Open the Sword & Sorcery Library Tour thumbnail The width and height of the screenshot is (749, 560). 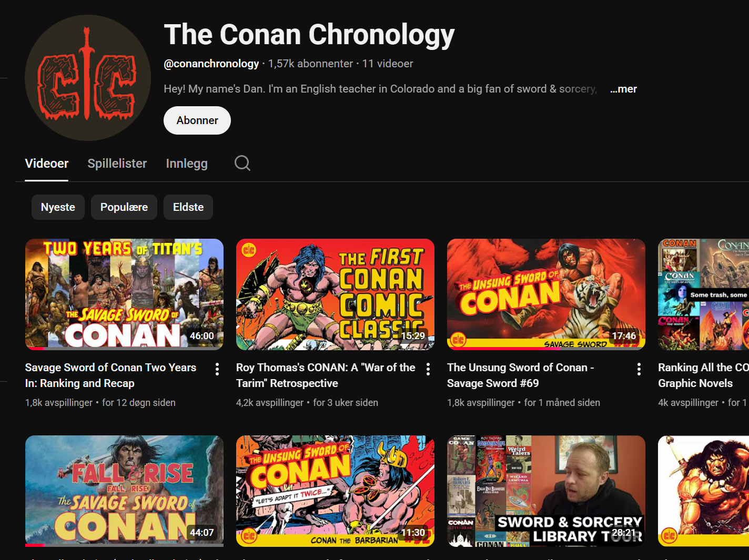pyautogui.click(x=546, y=491)
